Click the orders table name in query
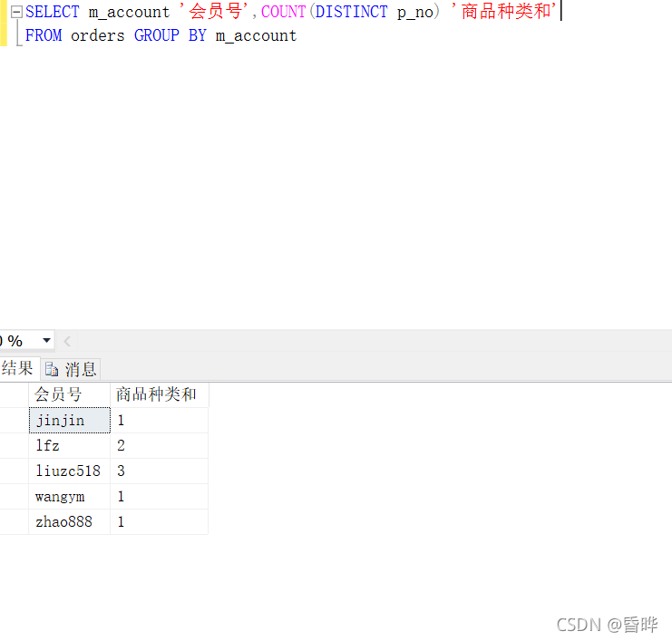Viewport: 672px width, 641px height. click(x=98, y=35)
